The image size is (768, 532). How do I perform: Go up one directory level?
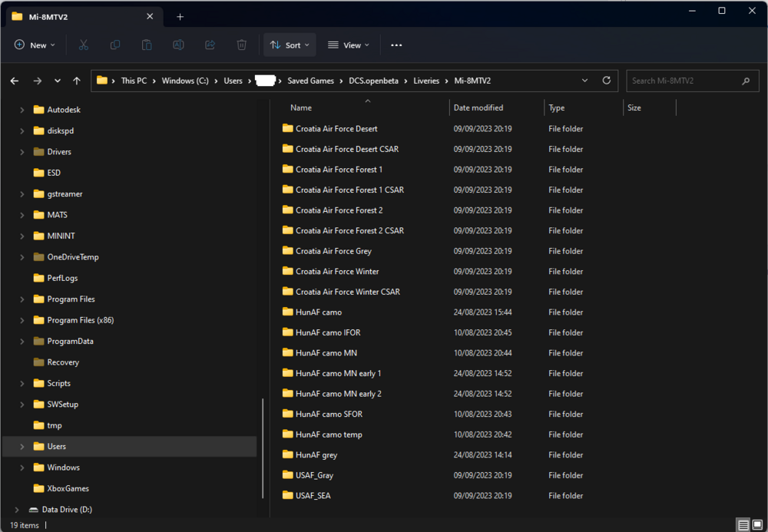[x=77, y=81]
